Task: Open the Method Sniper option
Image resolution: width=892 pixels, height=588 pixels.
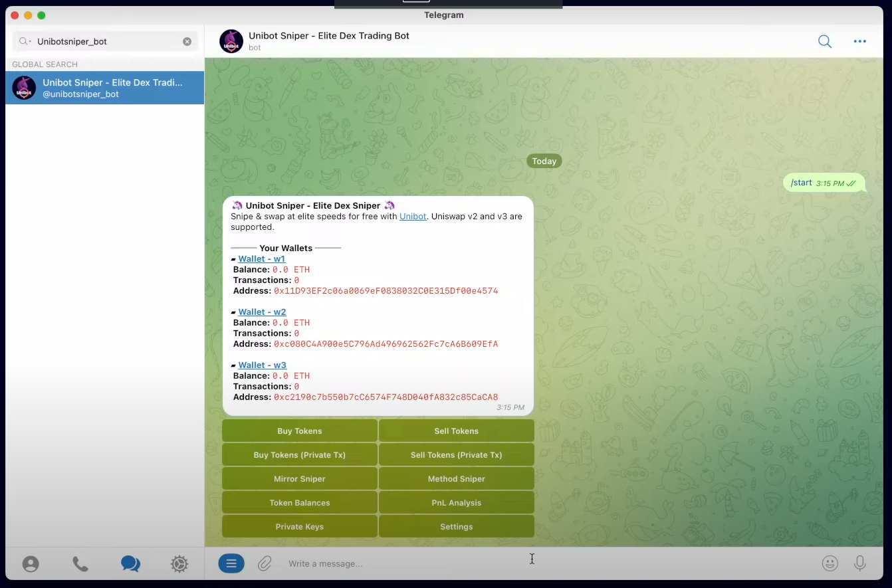Action: pyautogui.click(x=457, y=479)
